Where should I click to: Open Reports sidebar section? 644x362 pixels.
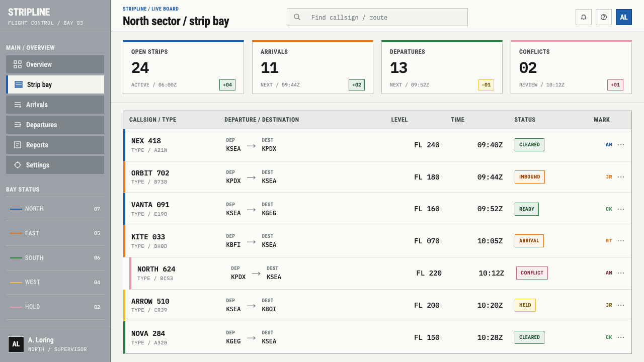(55, 145)
